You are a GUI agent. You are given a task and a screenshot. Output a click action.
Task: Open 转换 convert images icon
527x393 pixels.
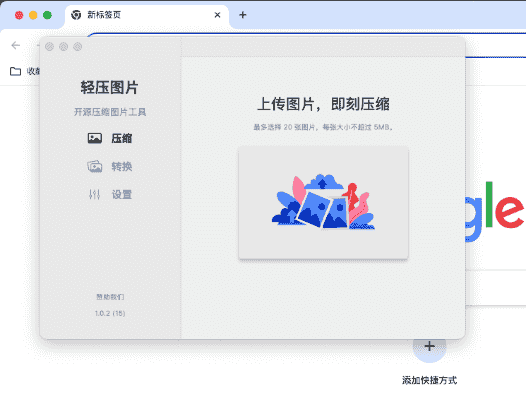tap(95, 166)
